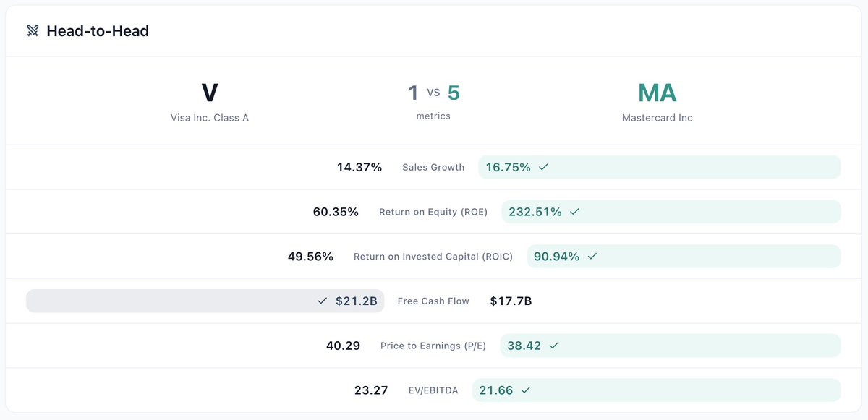This screenshot has width=868, height=420.
Task: Click the Visa Inc. Class A company name
Action: click(210, 118)
